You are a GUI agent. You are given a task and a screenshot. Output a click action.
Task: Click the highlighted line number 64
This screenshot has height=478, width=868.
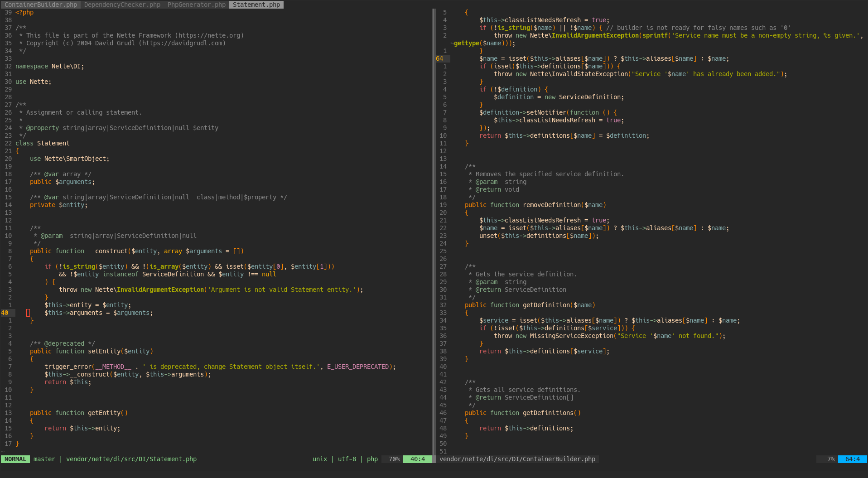point(439,58)
